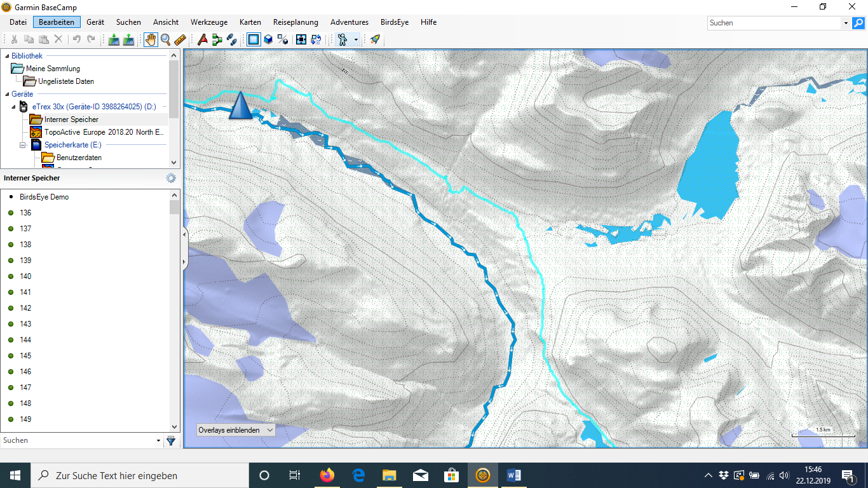Open Firefox from the taskbar
The height and width of the screenshot is (488, 868).
[327, 475]
